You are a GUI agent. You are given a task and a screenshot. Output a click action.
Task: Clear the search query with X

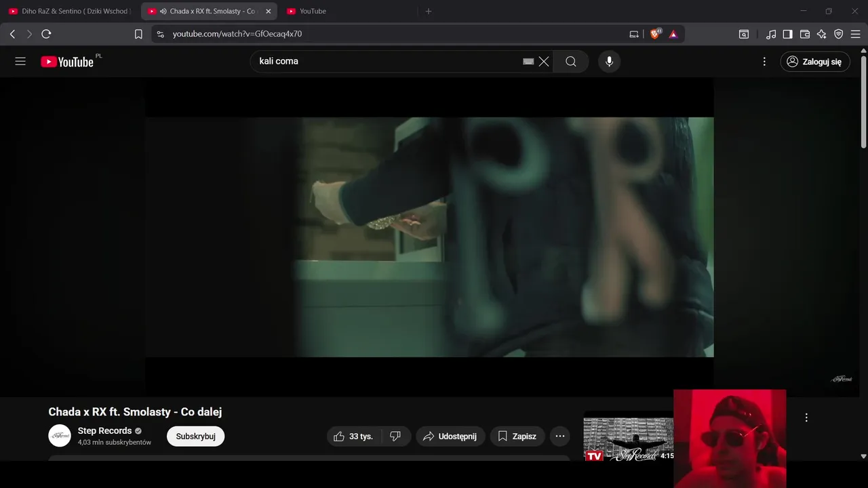(x=544, y=62)
